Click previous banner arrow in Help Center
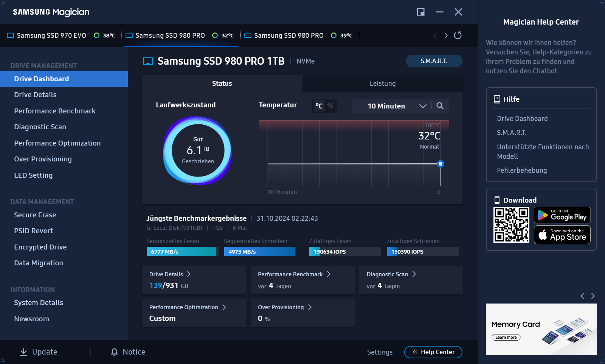 [x=582, y=296]
